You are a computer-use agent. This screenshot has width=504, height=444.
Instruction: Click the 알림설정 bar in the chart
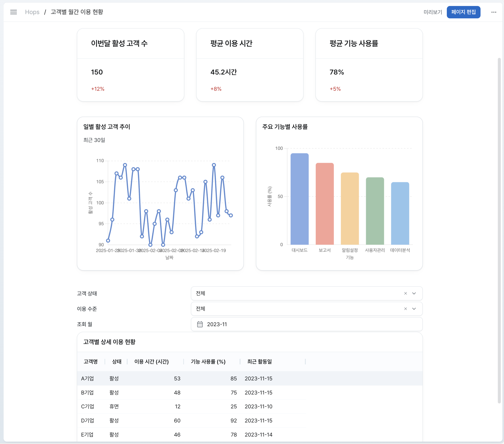tap(350, 208)
